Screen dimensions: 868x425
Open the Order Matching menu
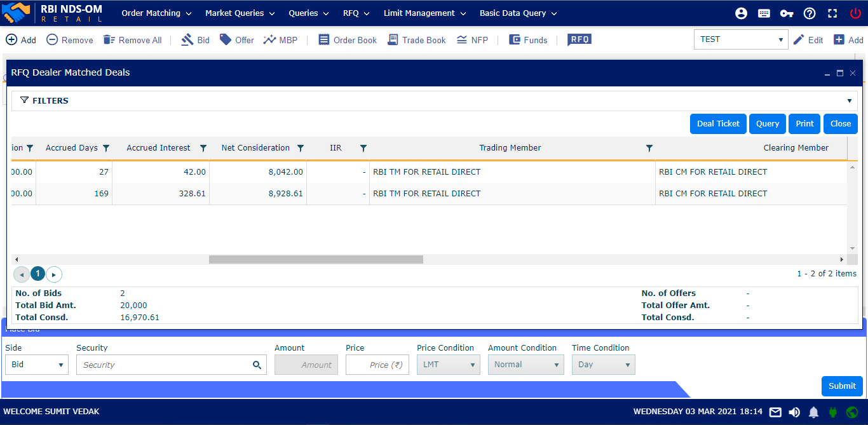click(x=156, y=13)
